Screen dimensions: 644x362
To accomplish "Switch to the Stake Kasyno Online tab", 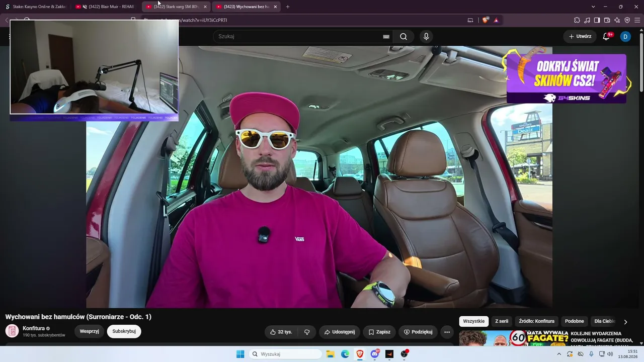I will [x=36, y=7].
